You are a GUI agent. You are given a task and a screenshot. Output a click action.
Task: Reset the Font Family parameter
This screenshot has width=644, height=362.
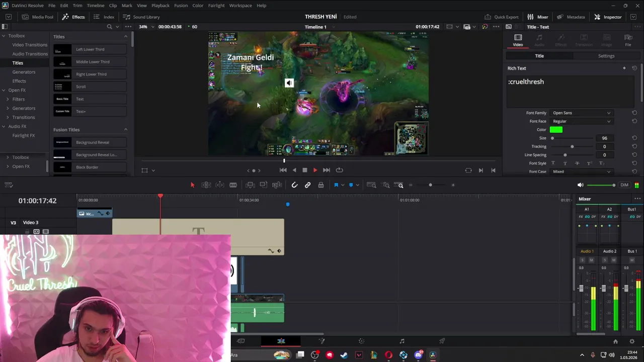(x=634, y=113)
